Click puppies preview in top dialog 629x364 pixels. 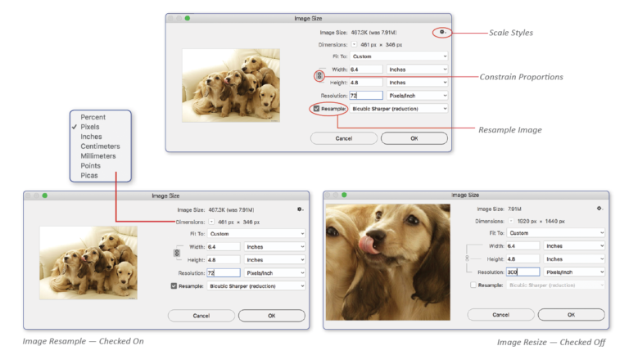point(231,85)
